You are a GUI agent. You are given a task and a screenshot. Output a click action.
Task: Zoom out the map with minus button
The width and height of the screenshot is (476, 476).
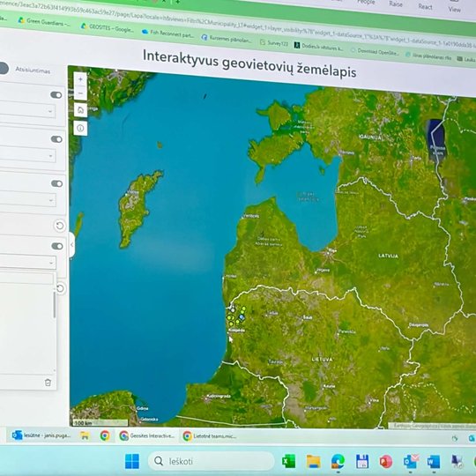coord(80,93)
